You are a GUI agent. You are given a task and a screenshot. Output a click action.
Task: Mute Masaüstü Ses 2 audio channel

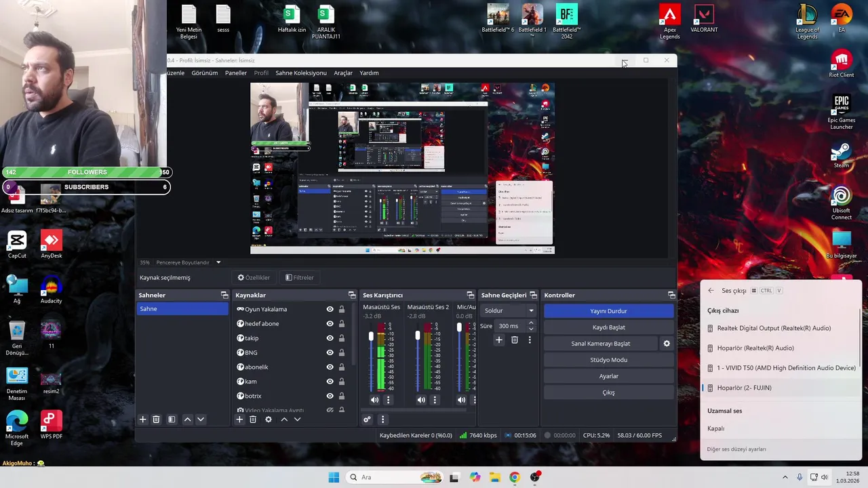coord(421,400)
